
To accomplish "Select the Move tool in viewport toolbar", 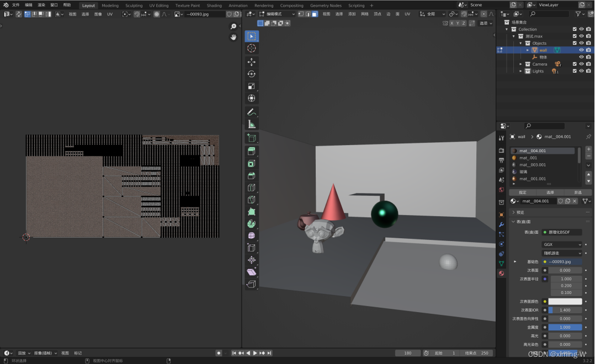I will [x=252, y=61].
